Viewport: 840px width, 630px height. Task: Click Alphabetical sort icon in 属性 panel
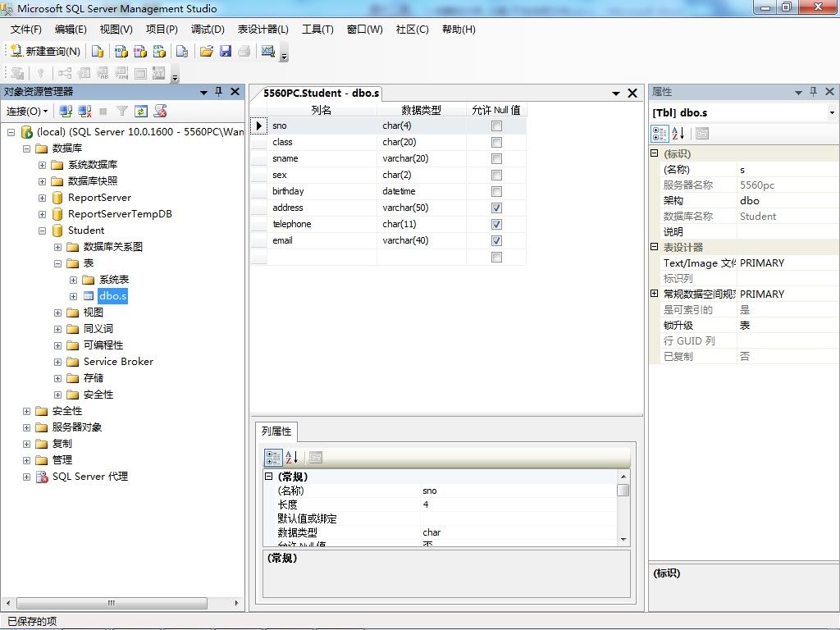point(678,134)
